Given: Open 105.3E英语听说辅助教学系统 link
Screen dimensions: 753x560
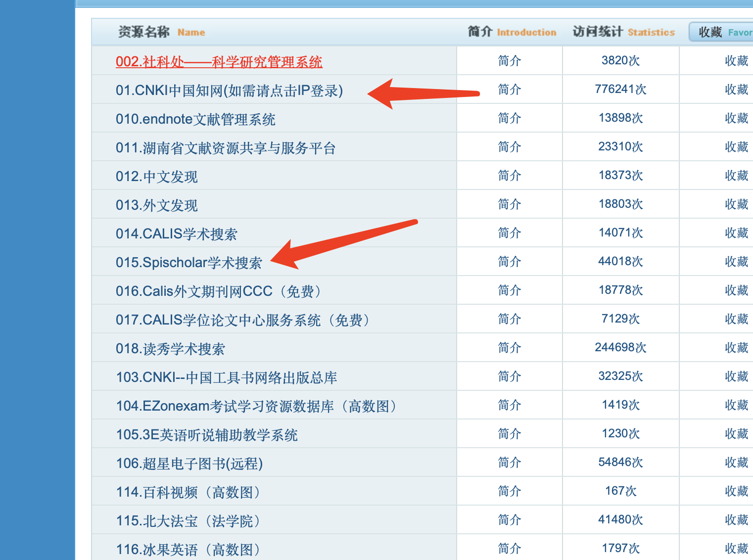Looking at the screenshot, I should (x=207, y=435).
